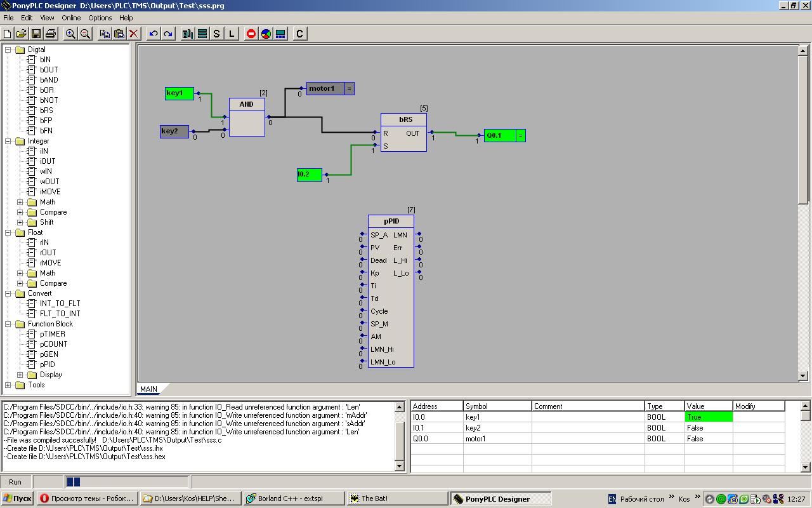Screen dimensions: 812x508
Task: Undo the last action using toolbar arrow
Action: pyautogui.click(x=154, y=34)
